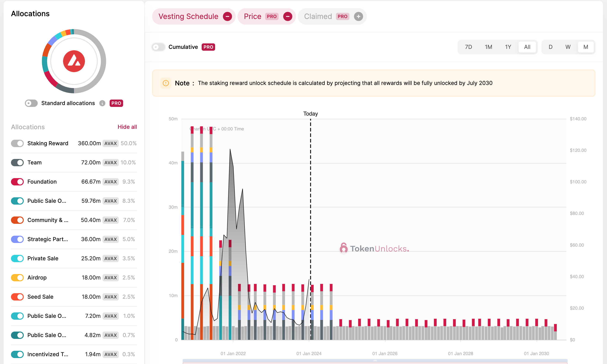Remove the Price series with minus icon
Screen dimensions: 607x364
(x=288, y=16)
